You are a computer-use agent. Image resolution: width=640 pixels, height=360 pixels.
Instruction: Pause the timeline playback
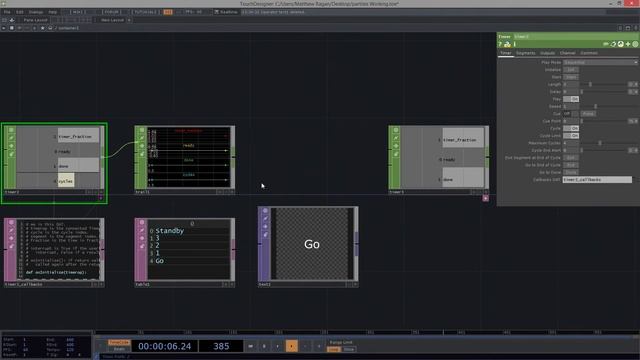[264, 346]
